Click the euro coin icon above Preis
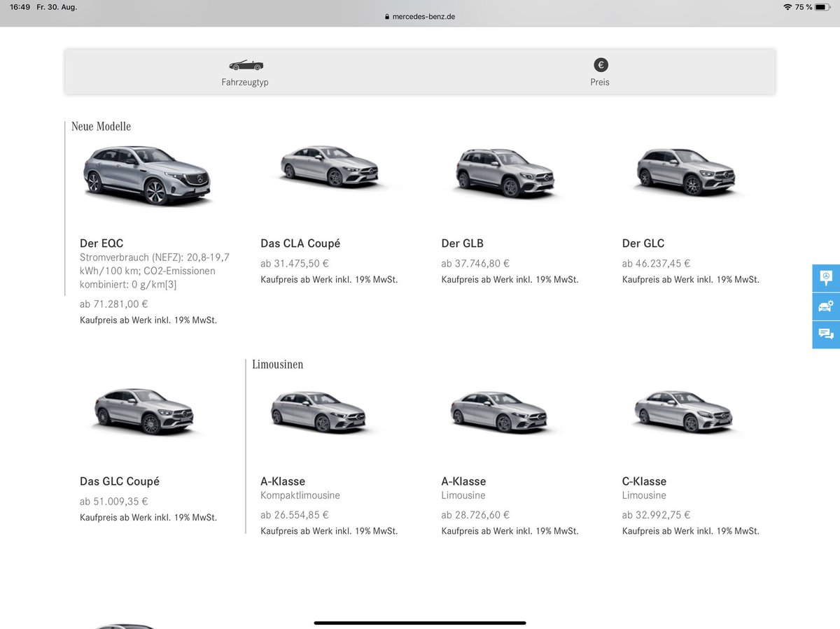840x629 pixels. [601, 65]
